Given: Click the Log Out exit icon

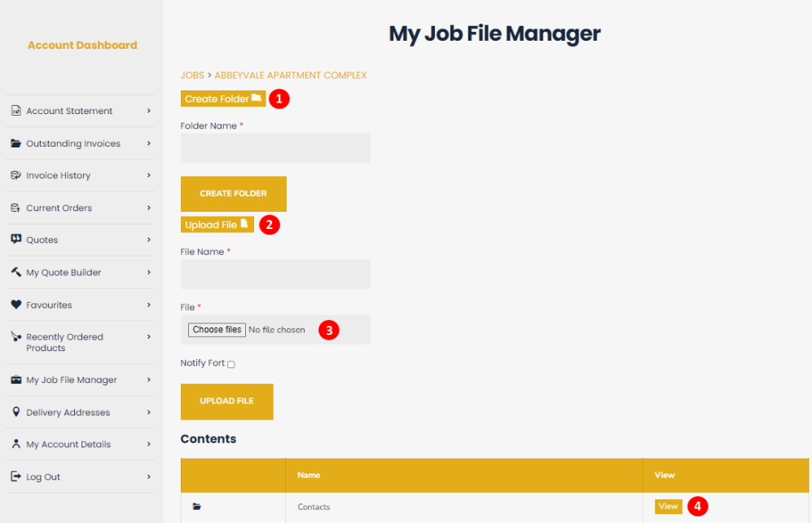Looking at the screenshot, I should pyautogui.click(x=15, y=477).
